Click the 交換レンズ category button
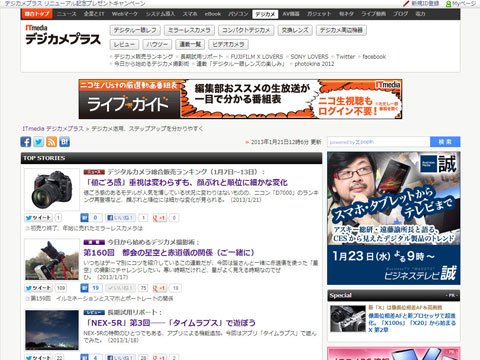Viewport: 480px width, 360px height. point(295,30)
